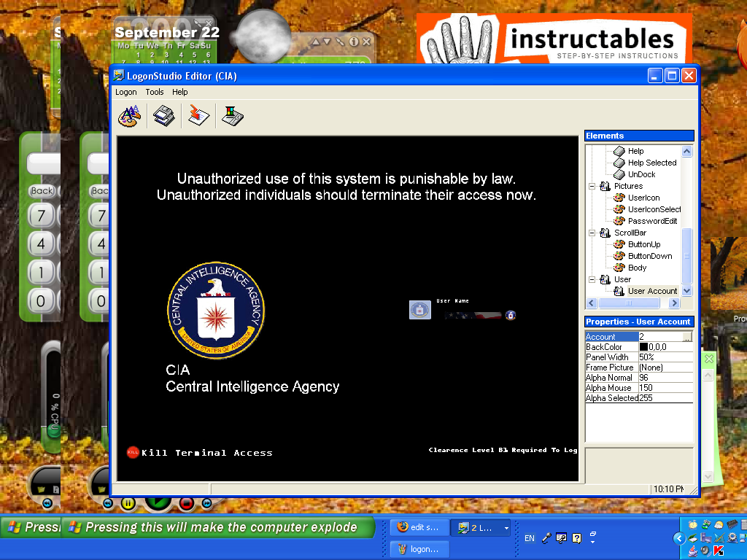Click the CIA seal in the preview
Image resolution: width=747 pixels, height=560 pixels.
(216, 310)
